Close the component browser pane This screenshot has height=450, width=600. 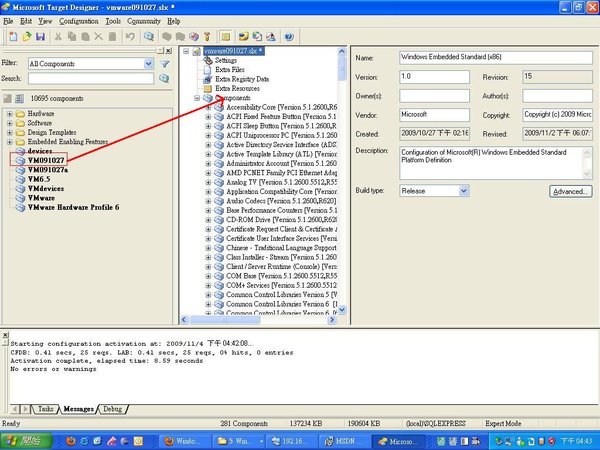169,51
